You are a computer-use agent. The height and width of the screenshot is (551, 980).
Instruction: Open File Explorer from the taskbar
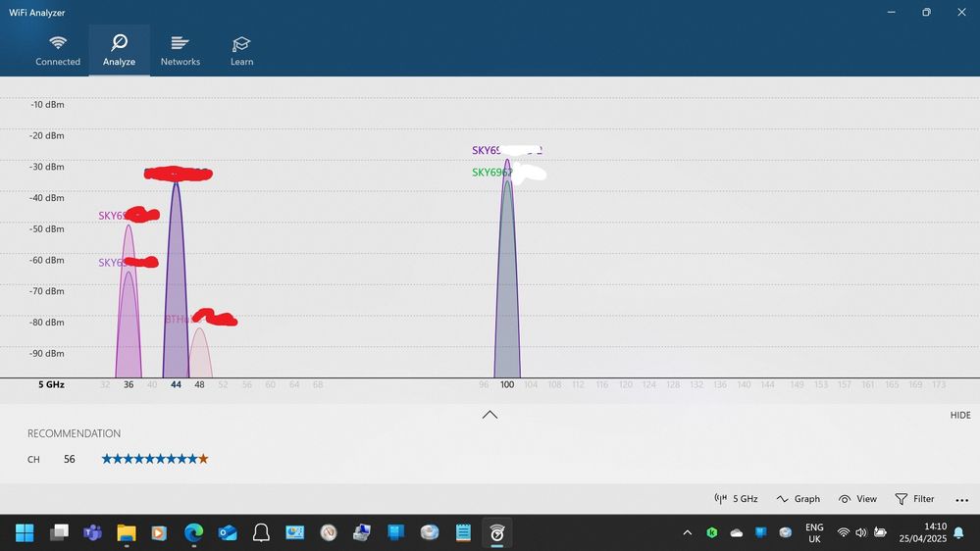[127, 533]
